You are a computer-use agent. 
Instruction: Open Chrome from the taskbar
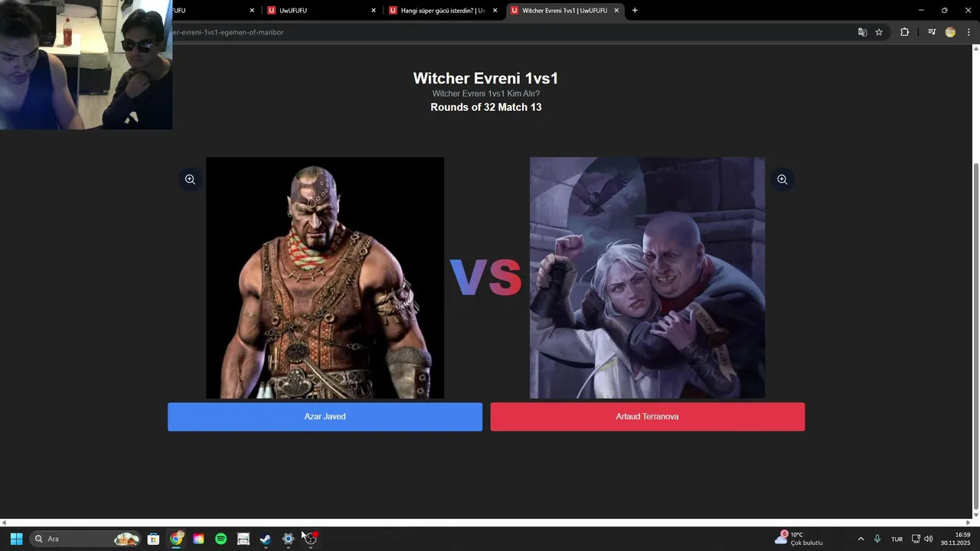tap(176, 539)
